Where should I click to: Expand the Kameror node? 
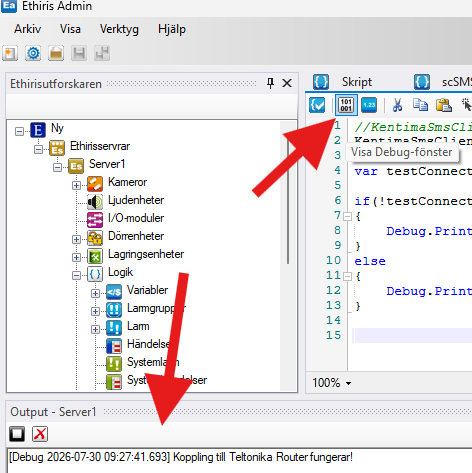click(76, 185)
